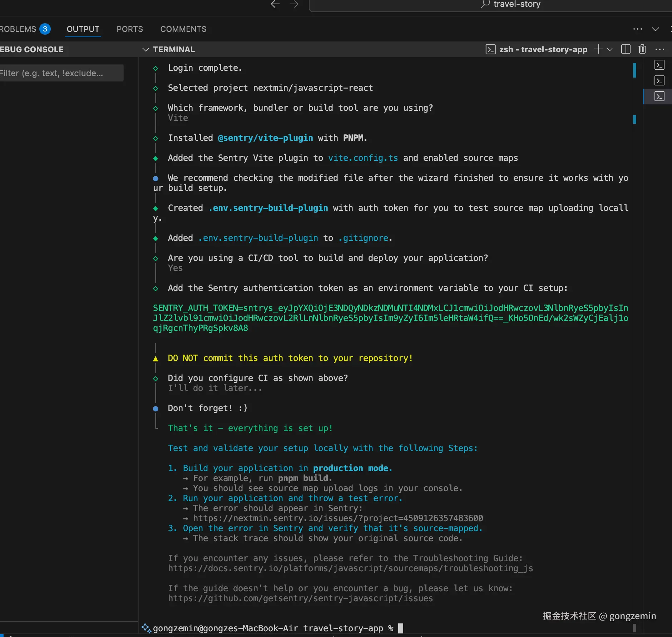Click the terminal prompt sparkle icon
This screenshot has height=637, width=672.
point(146,628)
